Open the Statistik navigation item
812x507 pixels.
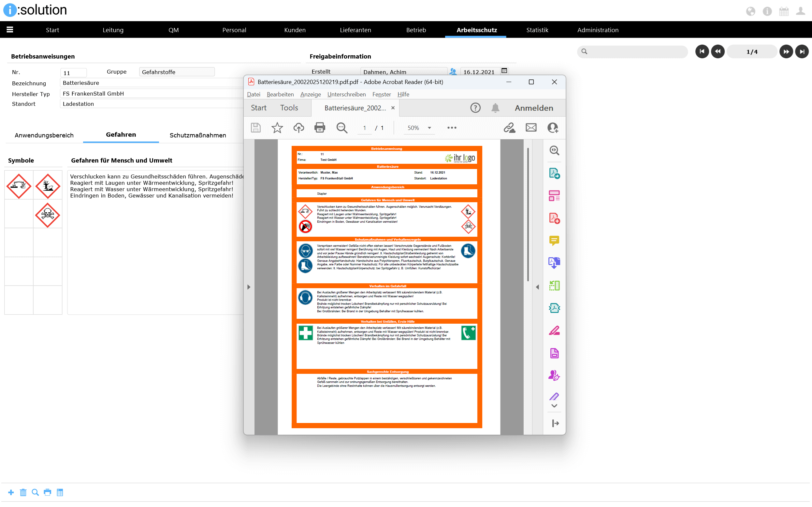pyautogui.click(x=537, y=30)
